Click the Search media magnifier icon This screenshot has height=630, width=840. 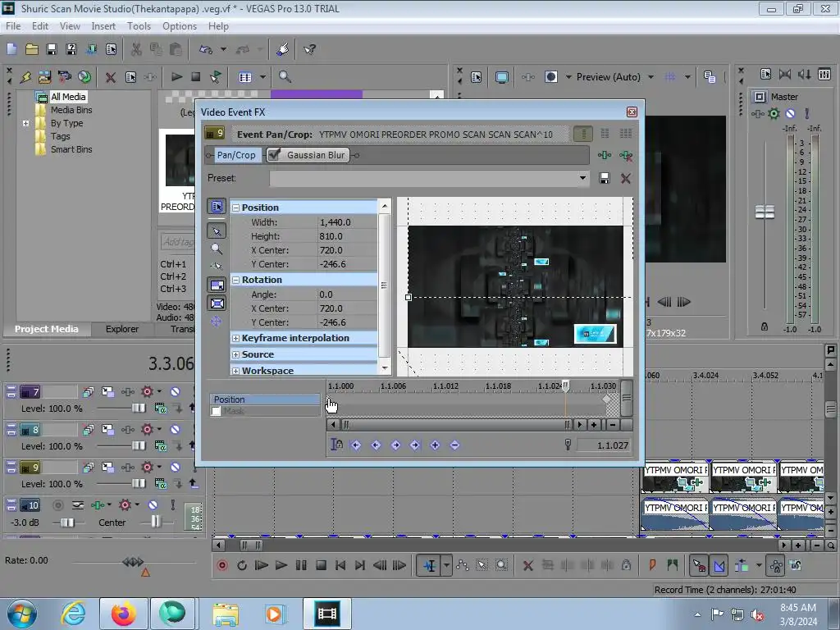[x=285, y=77]
